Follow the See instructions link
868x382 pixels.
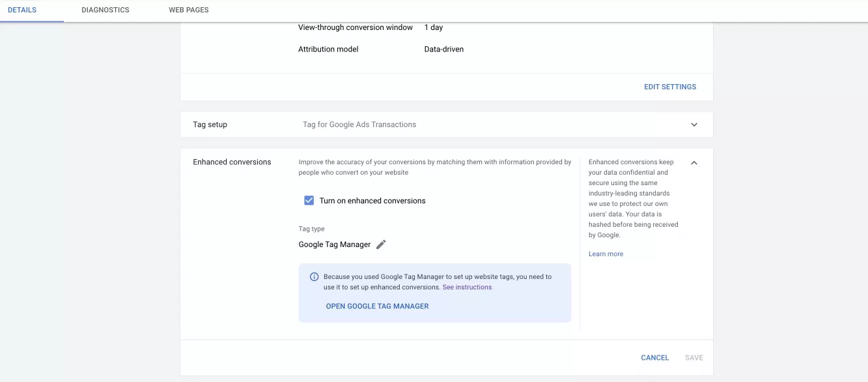(467, 287)
